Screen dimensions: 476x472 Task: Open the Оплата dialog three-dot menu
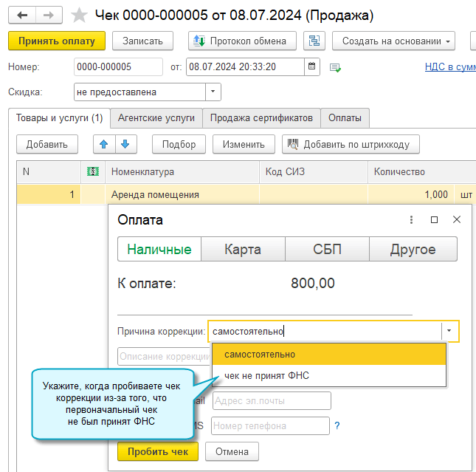point(412,220)
